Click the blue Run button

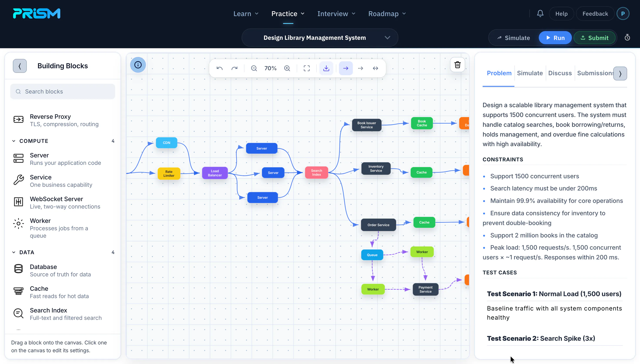[555, 38]
